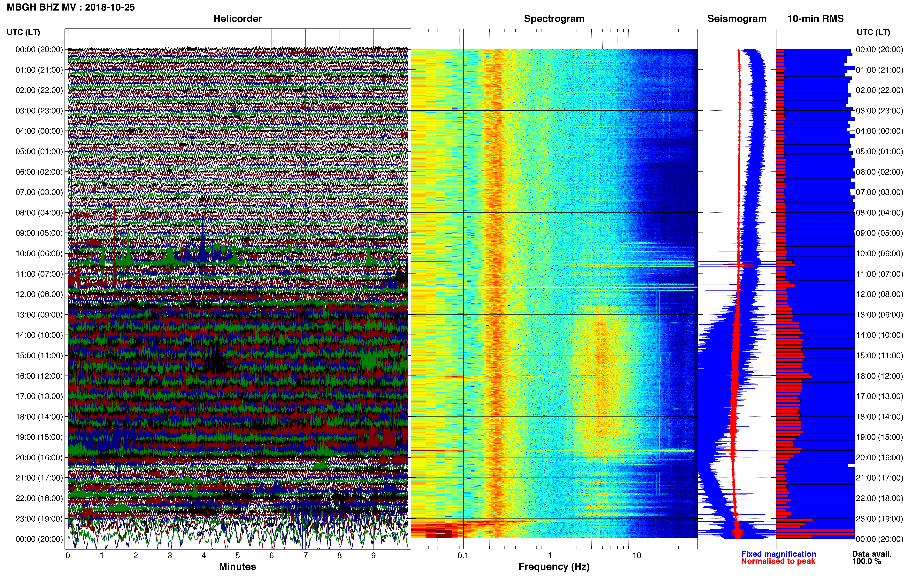Click Minutes axis tick label '7'
The height and width of the screenshot is (578, 924).
click(x=306, y=555)
